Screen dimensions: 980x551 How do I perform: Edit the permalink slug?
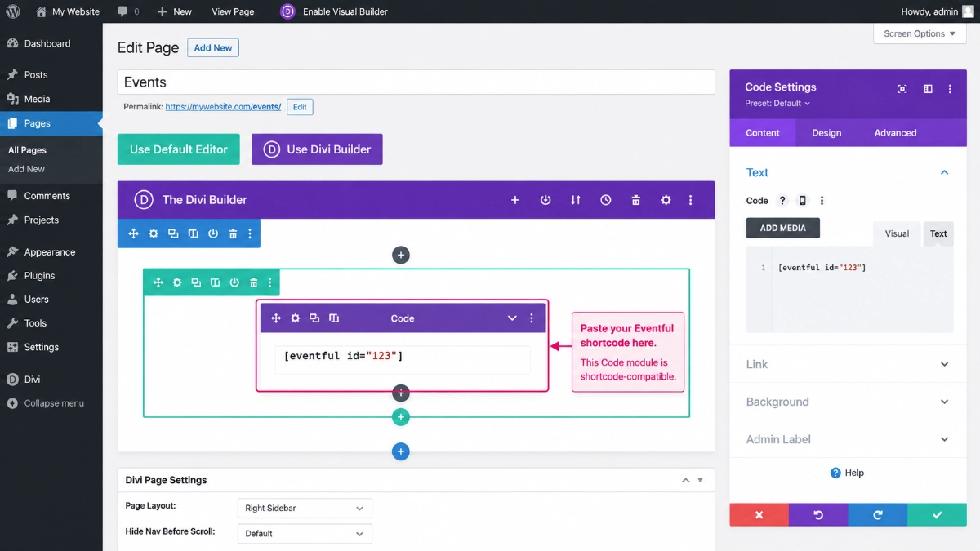[300, 107]
